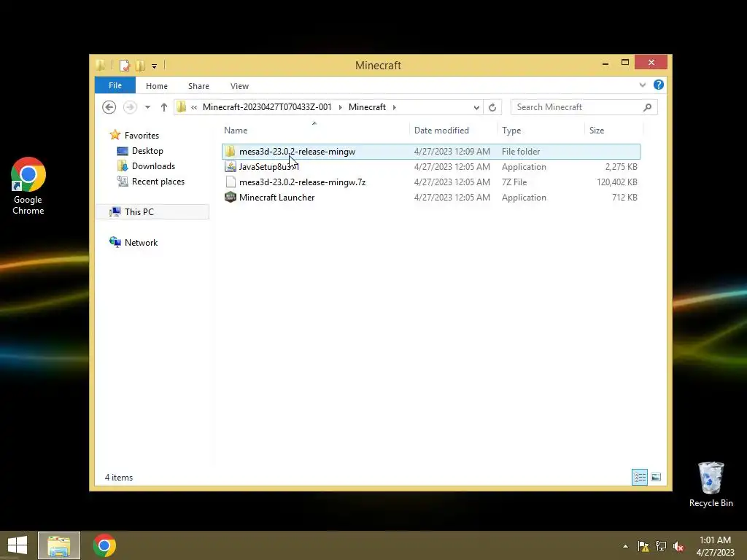This screenshot has height=560, width=747.
Task: Expand the arrow after Minecraft-20230427T070433Z-001 breadcrumb
Action: pyautogui.click(x=340, y=107)
